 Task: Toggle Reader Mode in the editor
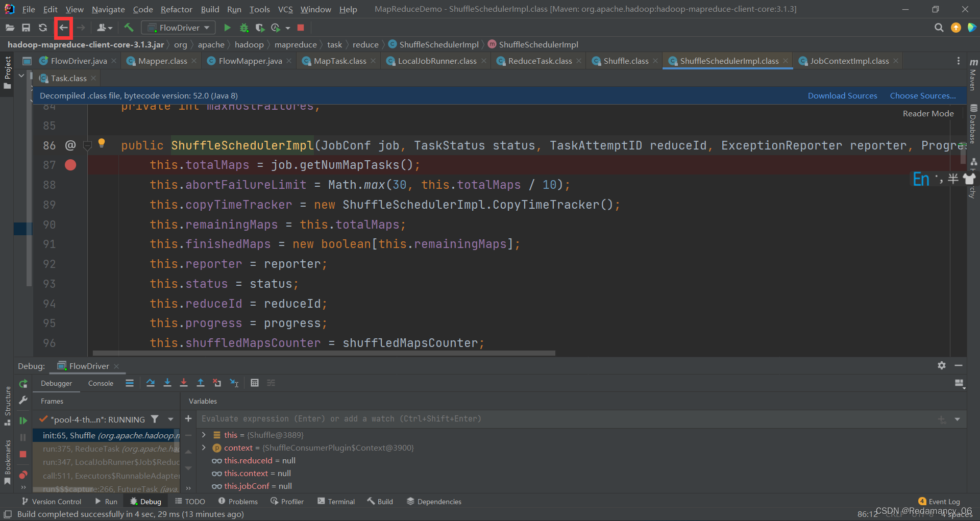[x=928, y=113]
